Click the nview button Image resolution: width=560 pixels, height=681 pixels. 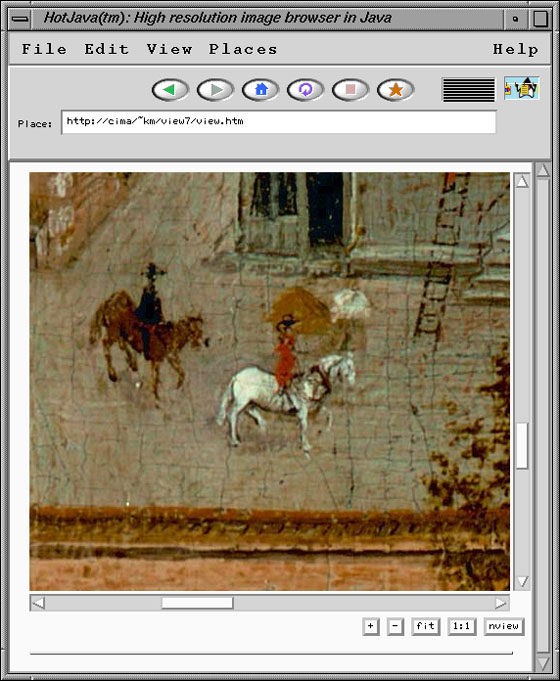[504, 626]
